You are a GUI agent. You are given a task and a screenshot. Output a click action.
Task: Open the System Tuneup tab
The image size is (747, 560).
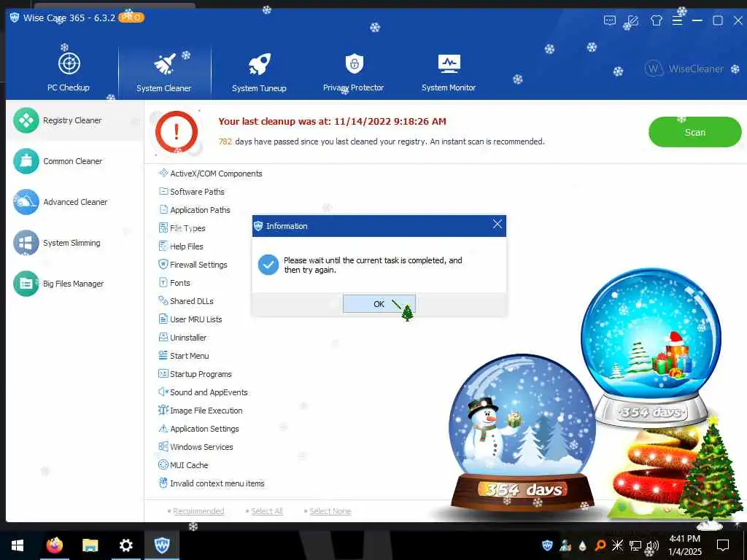click(x=259, y=72)
